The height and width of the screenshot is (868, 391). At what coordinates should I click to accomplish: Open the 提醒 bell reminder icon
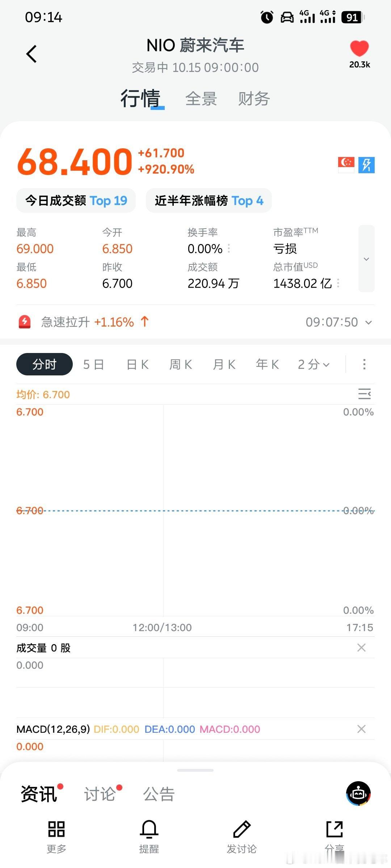click(149, 829)
